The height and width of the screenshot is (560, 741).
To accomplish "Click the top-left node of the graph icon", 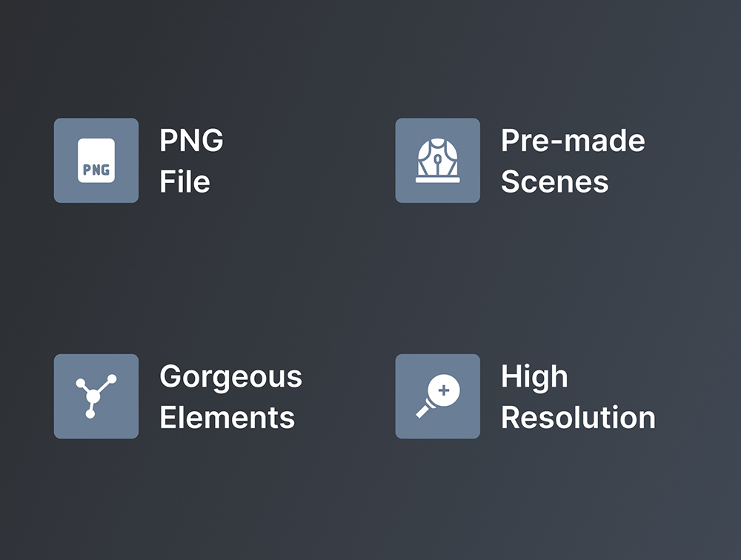I will [79, 383].
